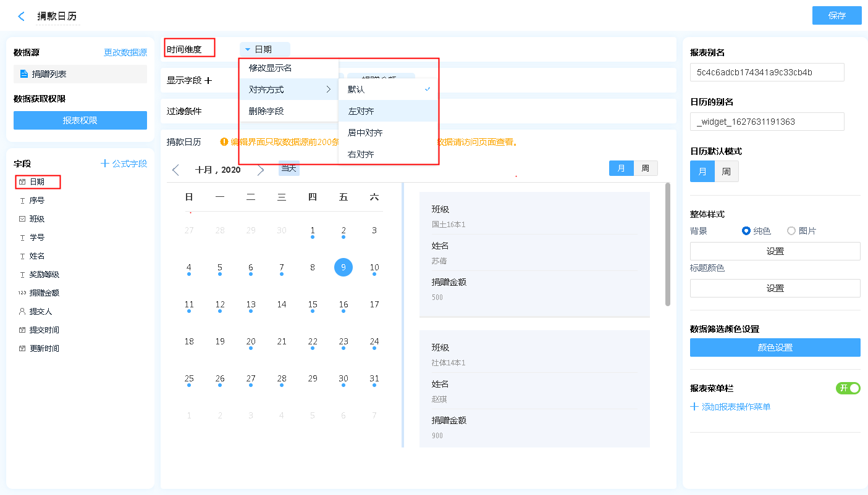The height and width of the screenshot is (495, 868).
Task: Expand the 对齐方式 submenu
Action: pos(289,89)
